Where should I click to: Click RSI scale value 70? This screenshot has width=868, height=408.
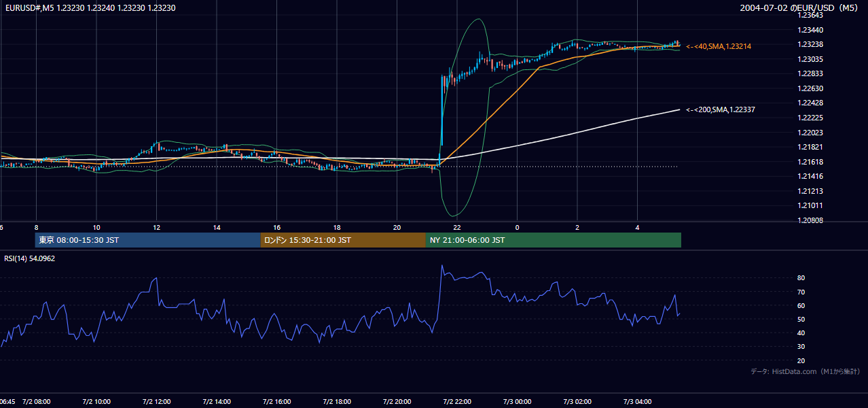click(x=801, y=292)
